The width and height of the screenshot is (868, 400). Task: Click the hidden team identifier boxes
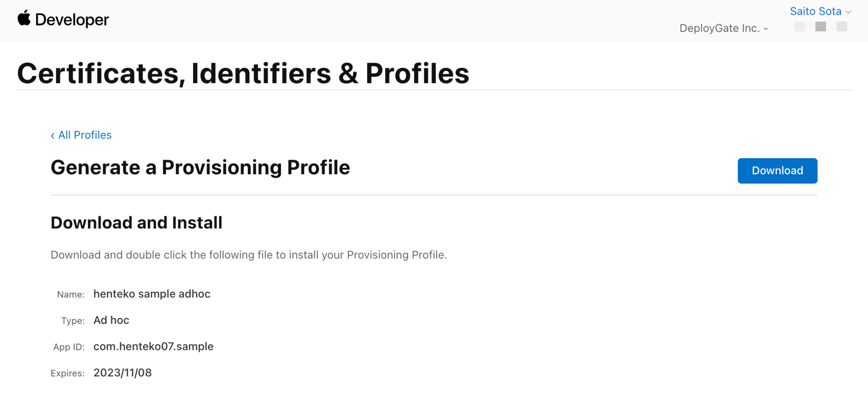(x=820, y=26)
